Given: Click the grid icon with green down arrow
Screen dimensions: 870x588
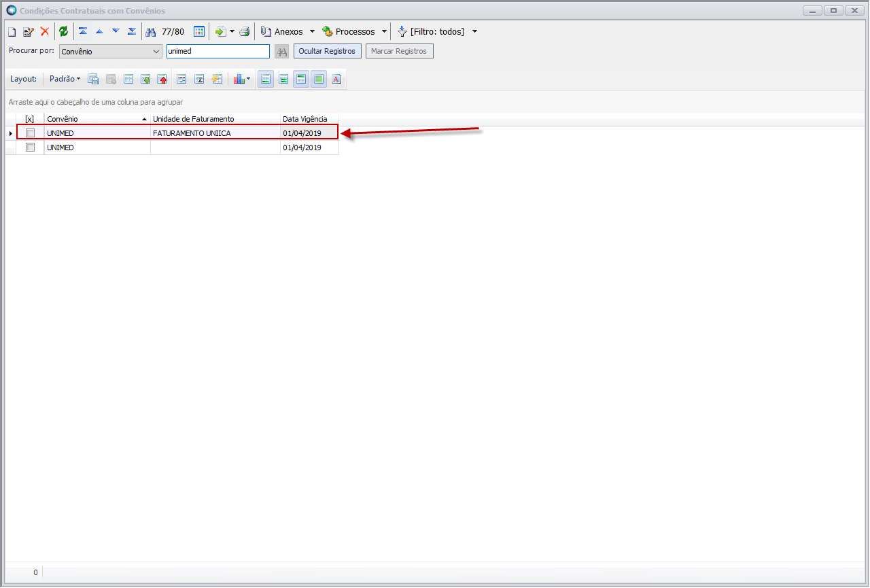Looking at the screenshot, I should [145, 79].
